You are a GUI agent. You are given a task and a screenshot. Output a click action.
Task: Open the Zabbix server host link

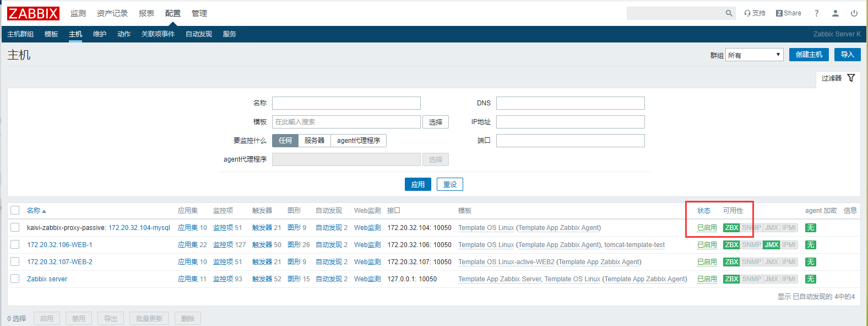coord(47,279)
